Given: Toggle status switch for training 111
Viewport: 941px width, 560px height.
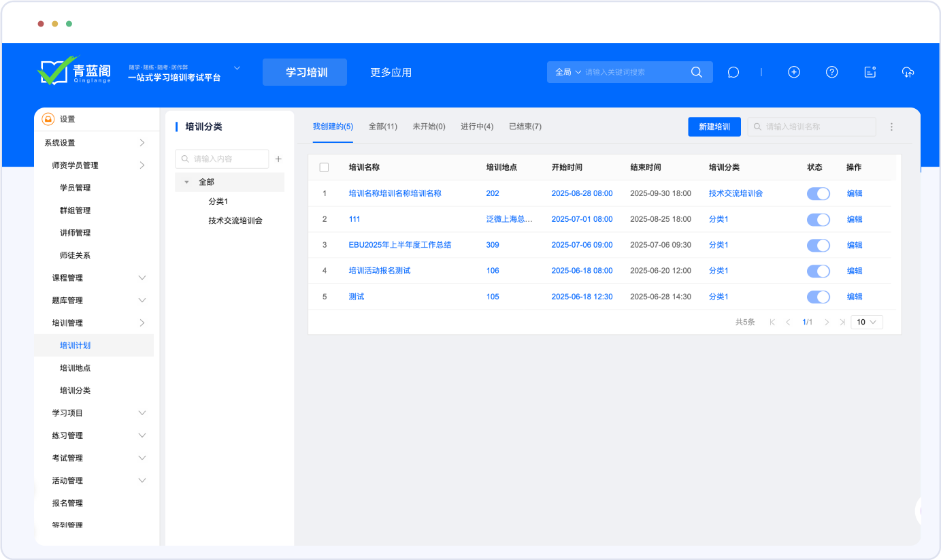Looking at the screenshot, I should point(818,219).
